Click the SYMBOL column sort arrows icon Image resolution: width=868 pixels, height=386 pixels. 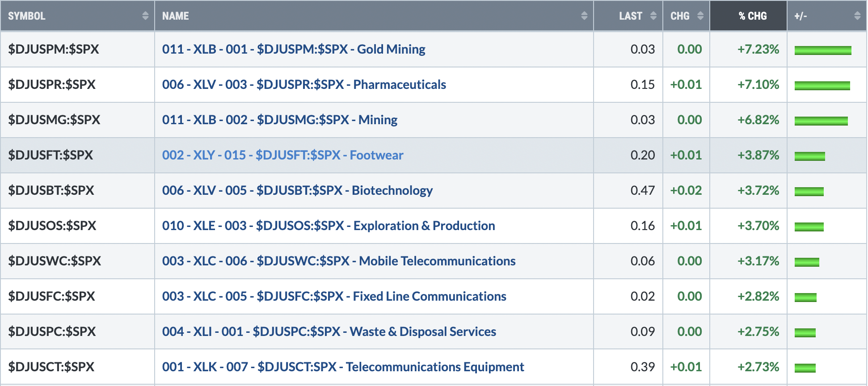click(x=145, y=16)
